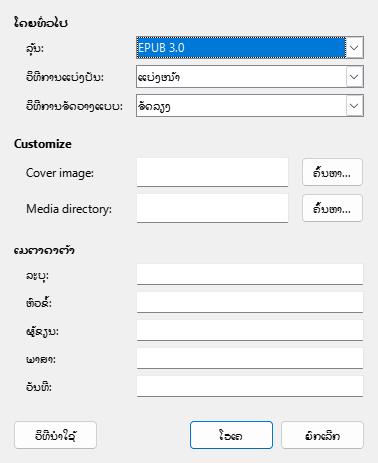Screen dimensions: 378x463
Task: Open the EPUB 3.0 version dropdown
Action: (250, 48)
